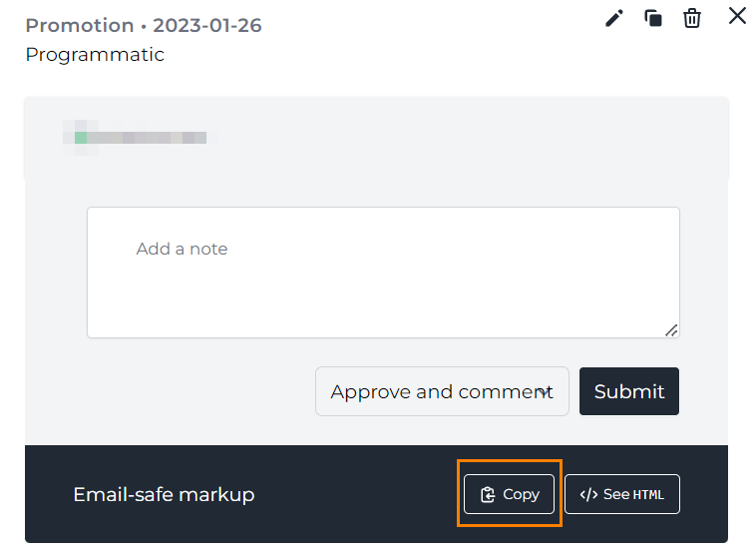The image size is (756, 556).
Task: Click the Email-safe markup label
Action: (164, 495)
